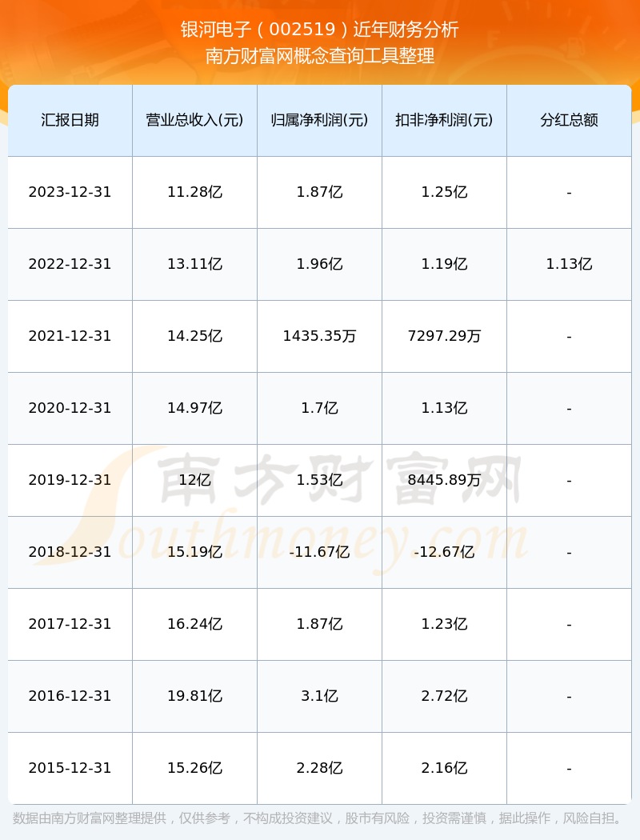
Task: Click the date cell 2018-12-31
Action: pyautogui.click(x=70, y=552)
